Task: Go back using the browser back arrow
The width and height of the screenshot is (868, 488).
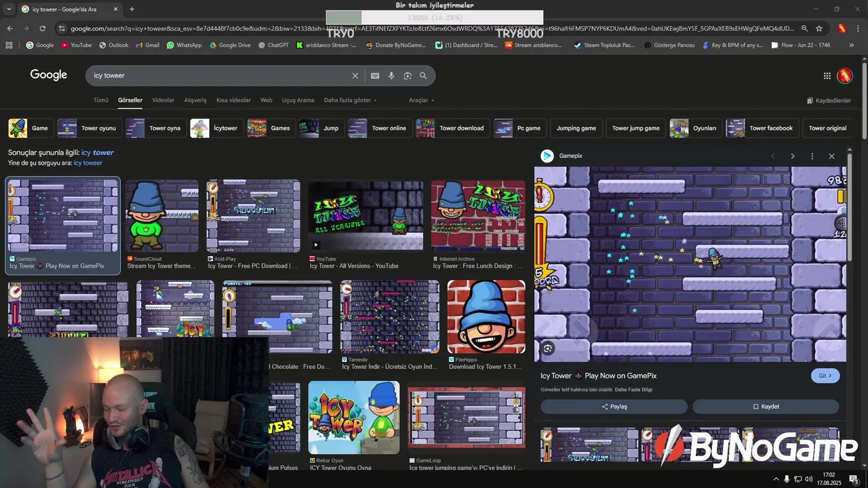Action: (9, 28)
